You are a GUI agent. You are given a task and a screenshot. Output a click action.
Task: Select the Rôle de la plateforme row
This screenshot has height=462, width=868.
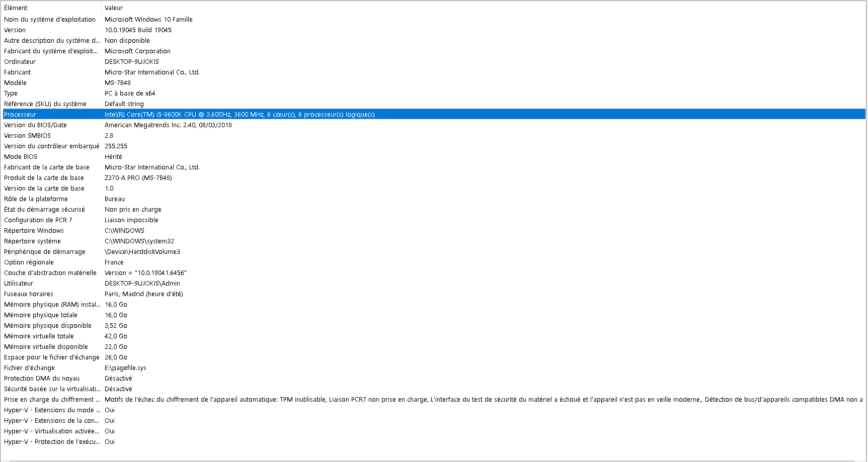point(434,199)
